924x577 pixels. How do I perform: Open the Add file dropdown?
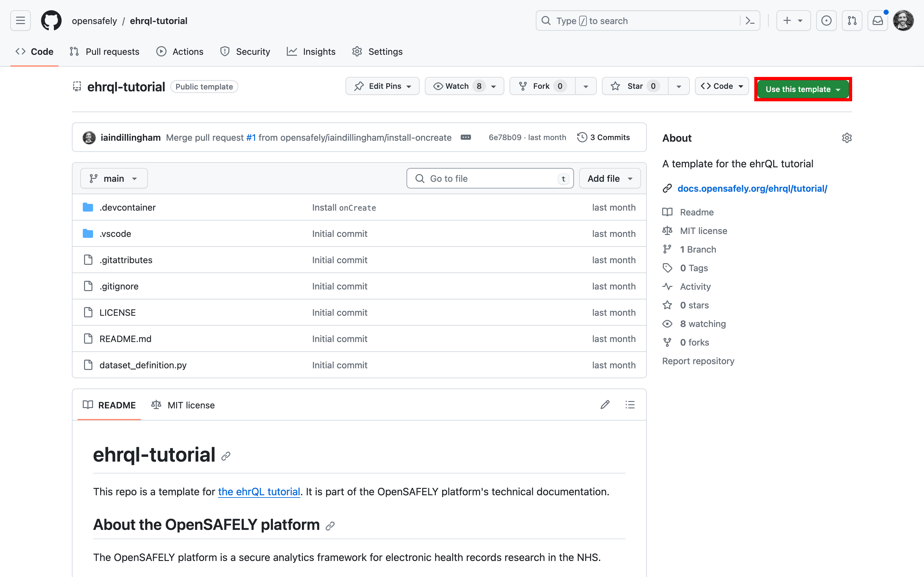[x=609, y=178]
